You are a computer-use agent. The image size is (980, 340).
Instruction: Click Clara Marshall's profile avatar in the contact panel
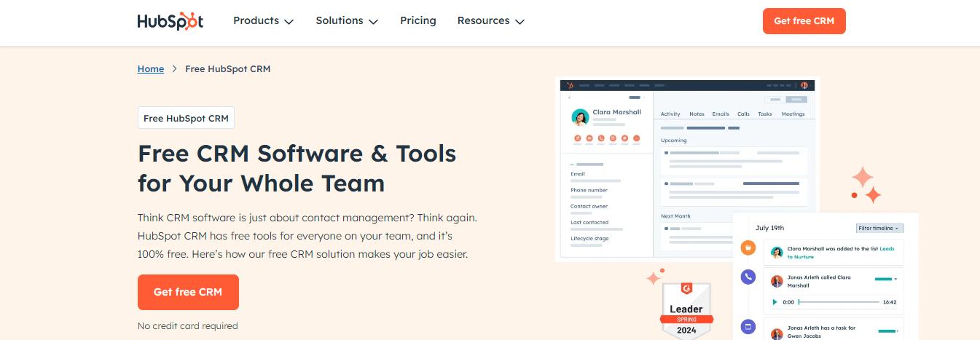(580, 117)
